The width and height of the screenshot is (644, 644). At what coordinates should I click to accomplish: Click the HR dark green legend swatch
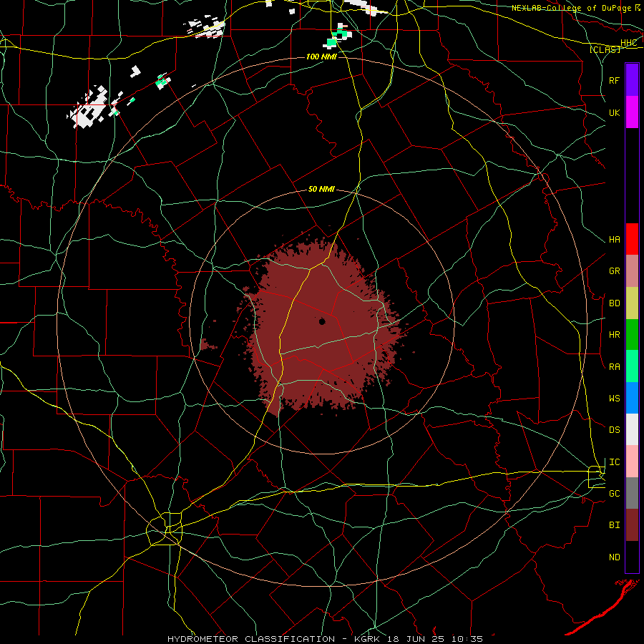[x=632, y=335]
